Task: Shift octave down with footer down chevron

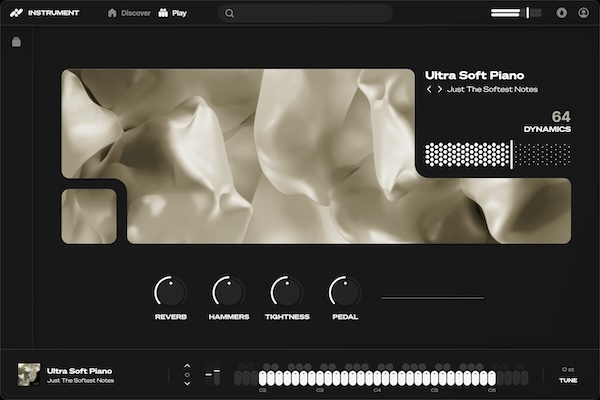Action: click(187, 383)
